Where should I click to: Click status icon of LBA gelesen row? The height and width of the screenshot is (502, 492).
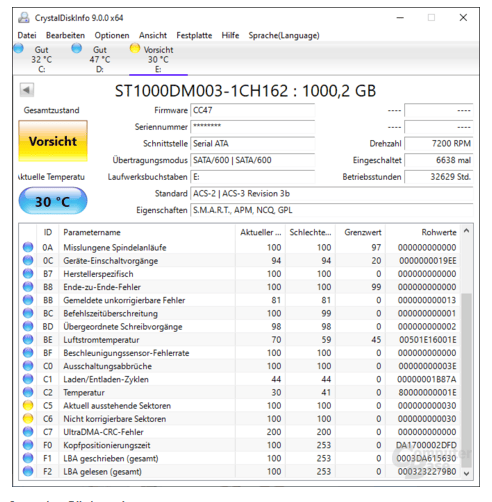click(x=28, y=471)
